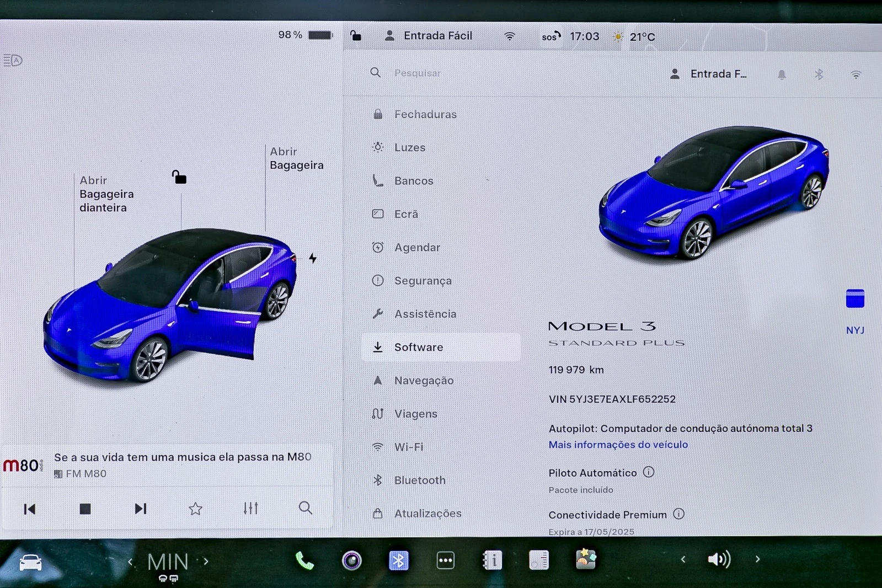Image resolution: width=882 pixels, height=588 pixels.
Task: Tap the SOS connectivity indicator
Action: point(550,36)
